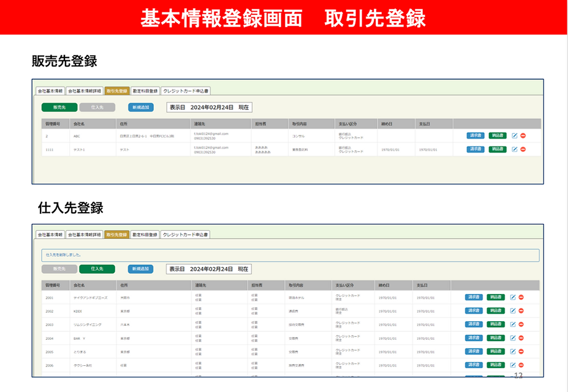Open 勘定科目登録 tab in 販売先登録 panel
This screenshot has height=392, width=568.
145,91
